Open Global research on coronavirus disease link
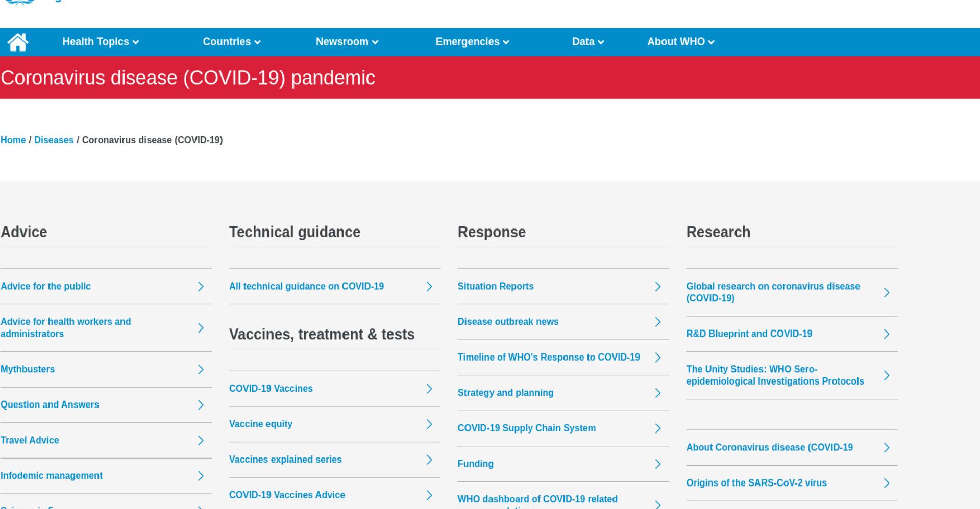 (773, 292)
